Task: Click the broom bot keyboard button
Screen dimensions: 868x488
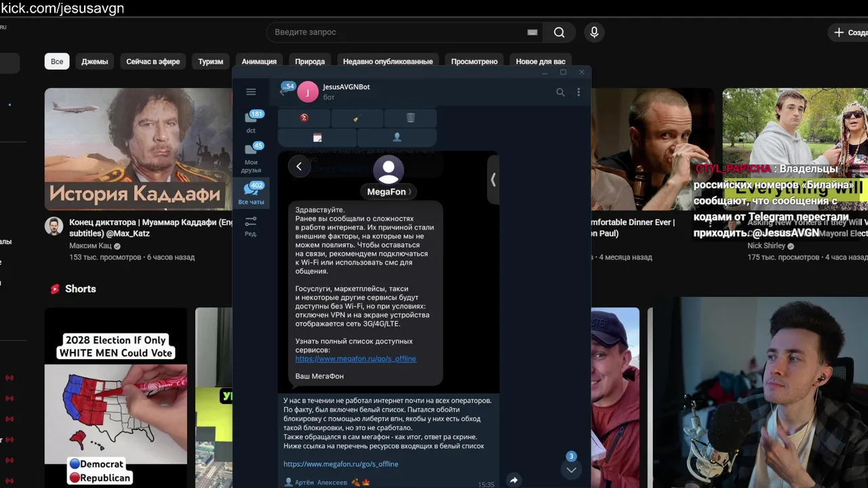Action: [x=357, y=118]
